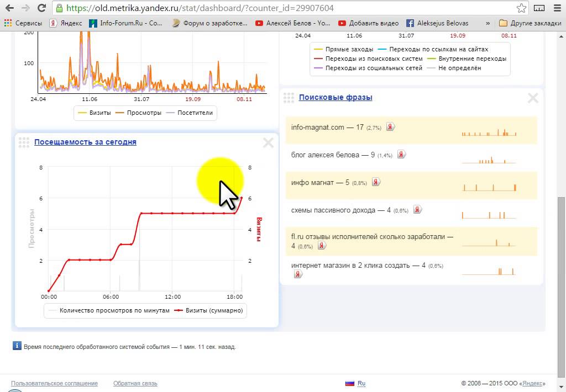Click the Russian flag language icon
The image size is (566, 392).
[x=350, y=383]
